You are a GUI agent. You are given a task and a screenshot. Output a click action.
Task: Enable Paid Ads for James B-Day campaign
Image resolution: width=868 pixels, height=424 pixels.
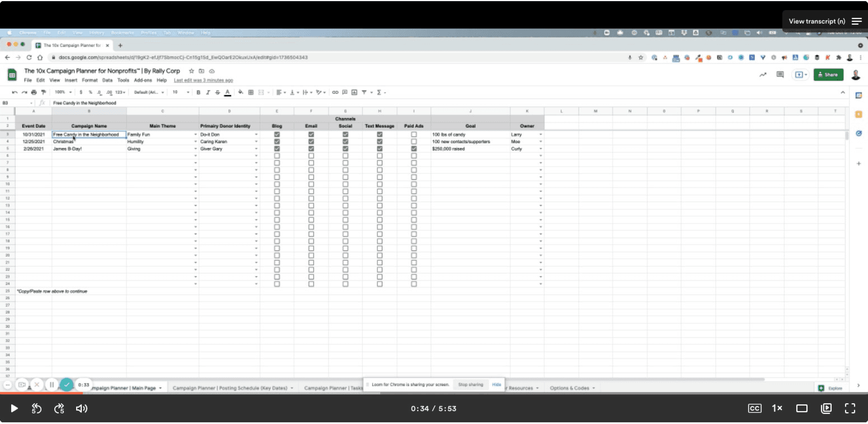[413, 149]
